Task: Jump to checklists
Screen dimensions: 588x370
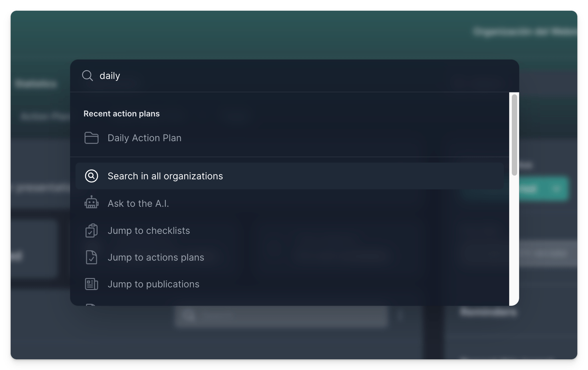Action: [149, 230]
